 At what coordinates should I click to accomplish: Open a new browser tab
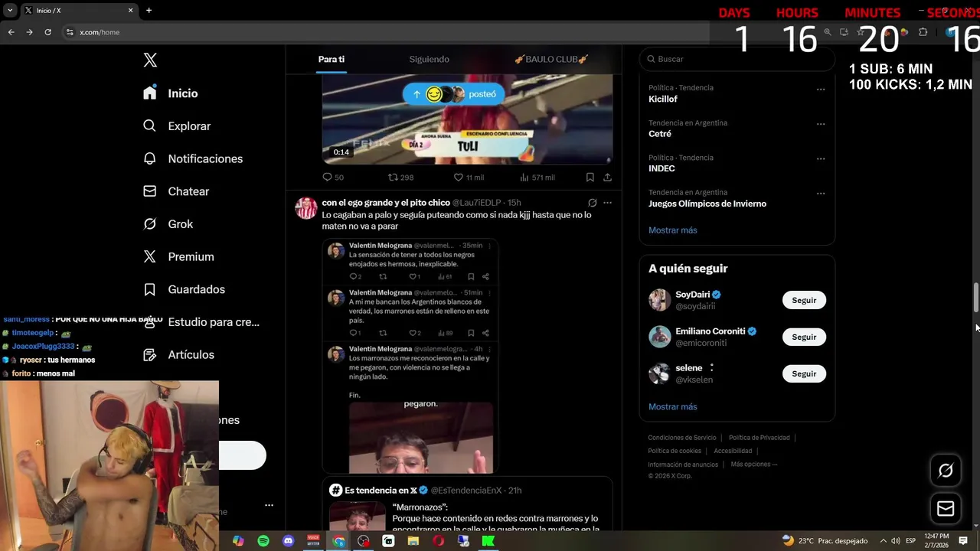coord(149,10)
